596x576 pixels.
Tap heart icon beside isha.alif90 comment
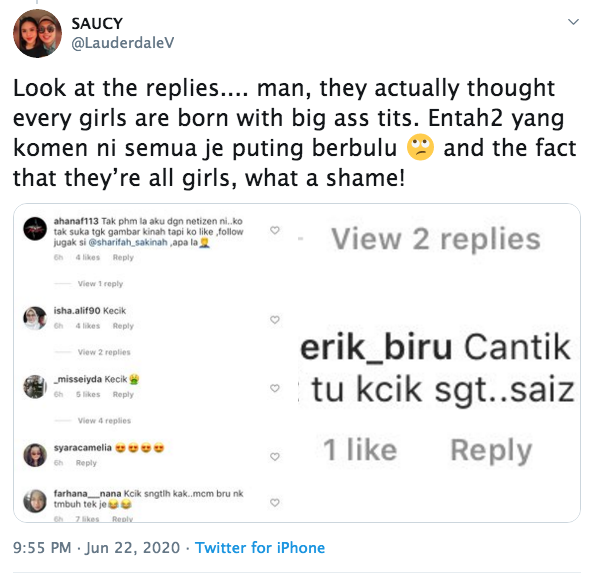pos(274,319)
